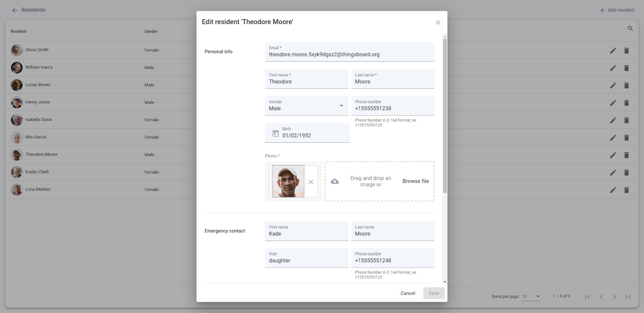Viewport: 644px width, 313px height.
Task: Click Olivia Smith's avatar photo
Action: click(x=17, y=50)
